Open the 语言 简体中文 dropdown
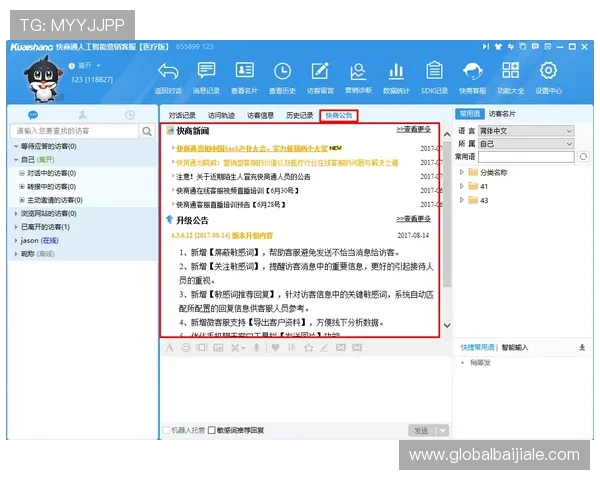Screen dimensions: 600x480 click(x=526, y=131)
